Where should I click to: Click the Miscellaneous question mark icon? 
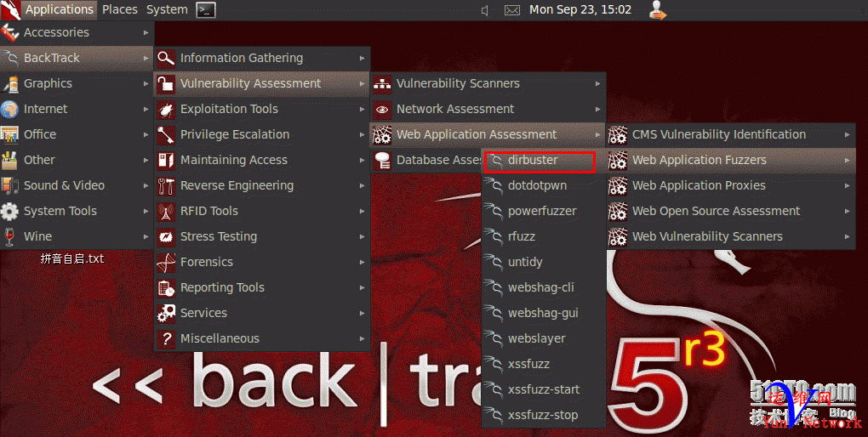pos(166,338)
